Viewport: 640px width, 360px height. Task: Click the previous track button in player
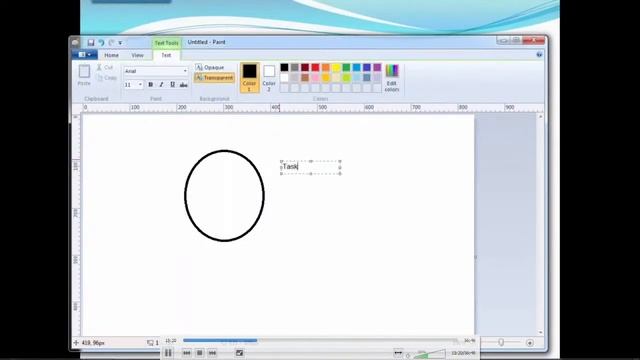pyautogui.click(x=187, y=353)
